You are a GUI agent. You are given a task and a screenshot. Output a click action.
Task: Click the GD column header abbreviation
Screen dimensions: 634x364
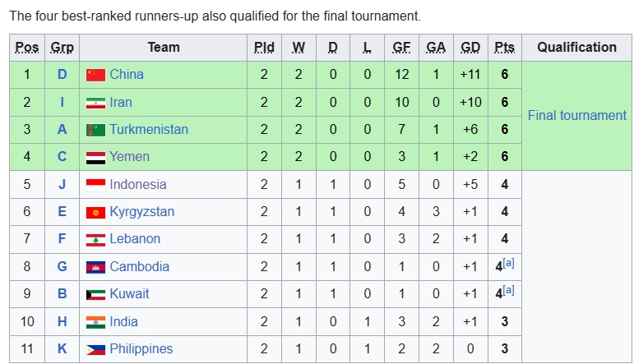470,48
